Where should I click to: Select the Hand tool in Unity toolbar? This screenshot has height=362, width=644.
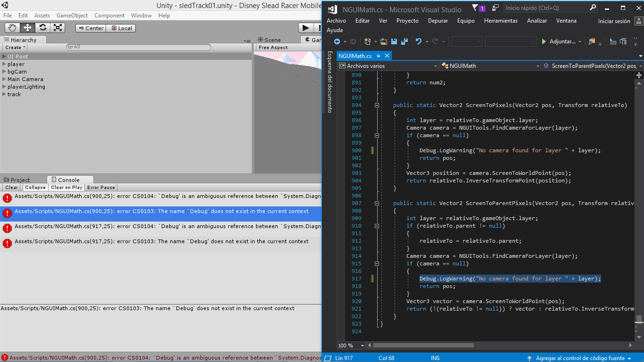coord(12,28)
